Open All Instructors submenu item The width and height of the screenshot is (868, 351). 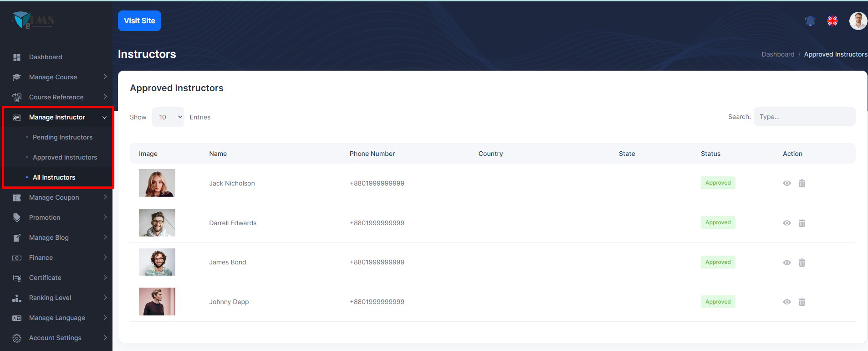click(54, 177)
